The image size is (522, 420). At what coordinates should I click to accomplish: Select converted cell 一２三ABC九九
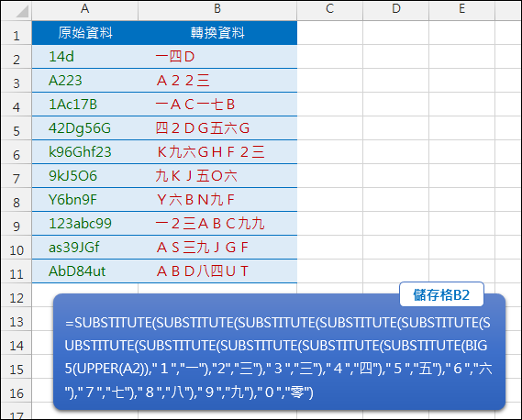point(217,224)
